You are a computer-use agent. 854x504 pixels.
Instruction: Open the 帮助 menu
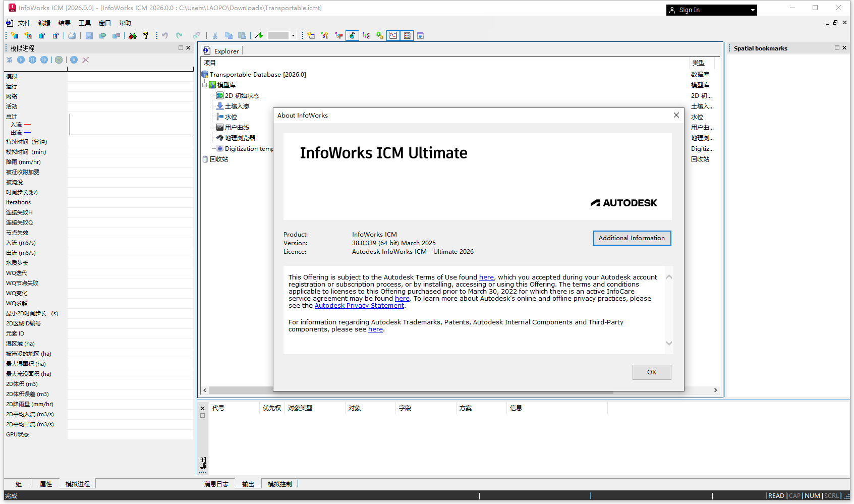[x=125, y=23]
